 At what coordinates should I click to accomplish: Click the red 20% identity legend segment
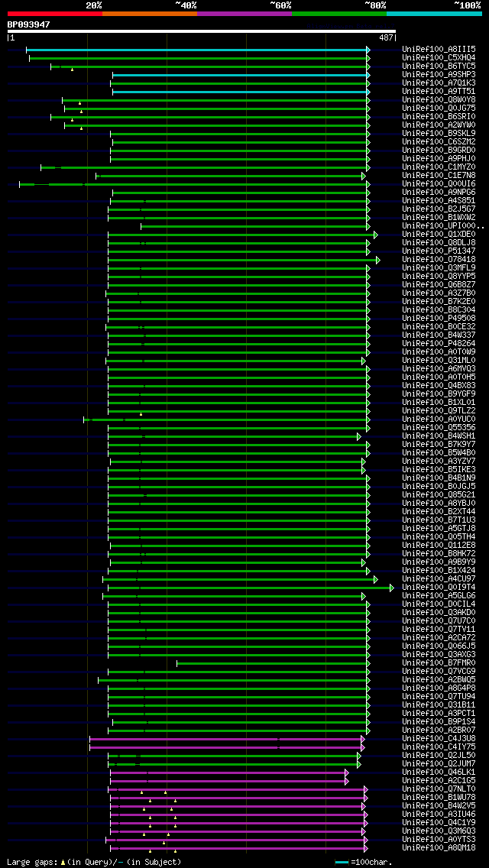[x=55, y=13]
